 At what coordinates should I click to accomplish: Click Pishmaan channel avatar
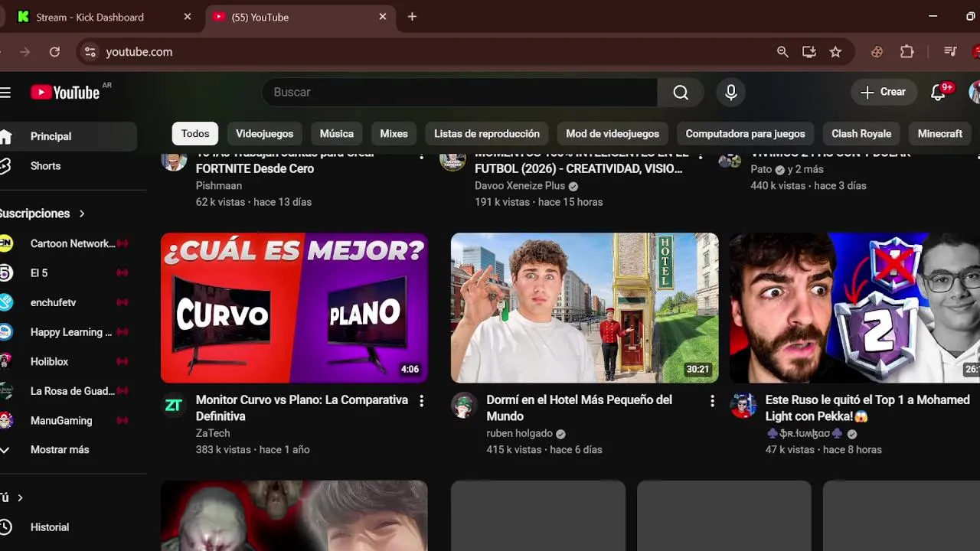[x=174, y=161]
